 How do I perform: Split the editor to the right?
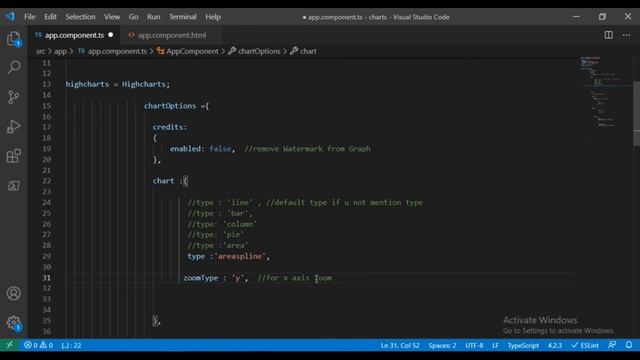(608, 35)
